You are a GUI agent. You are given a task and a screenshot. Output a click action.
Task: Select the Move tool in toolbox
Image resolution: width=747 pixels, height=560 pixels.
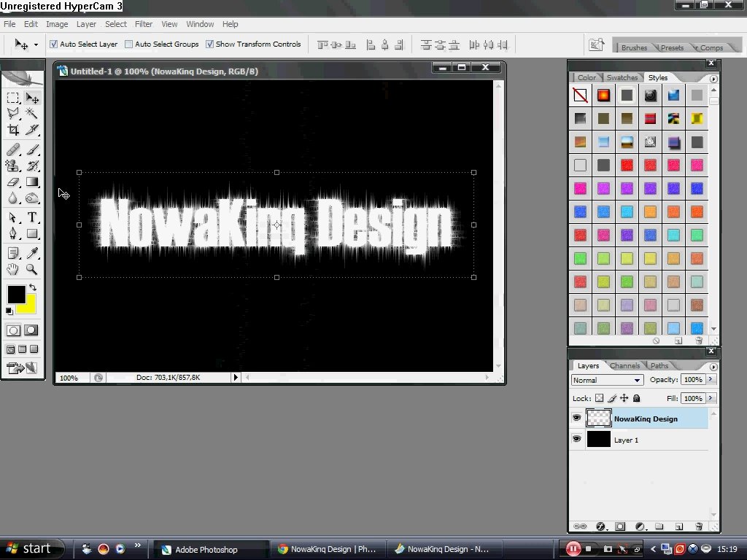(32, 98)
